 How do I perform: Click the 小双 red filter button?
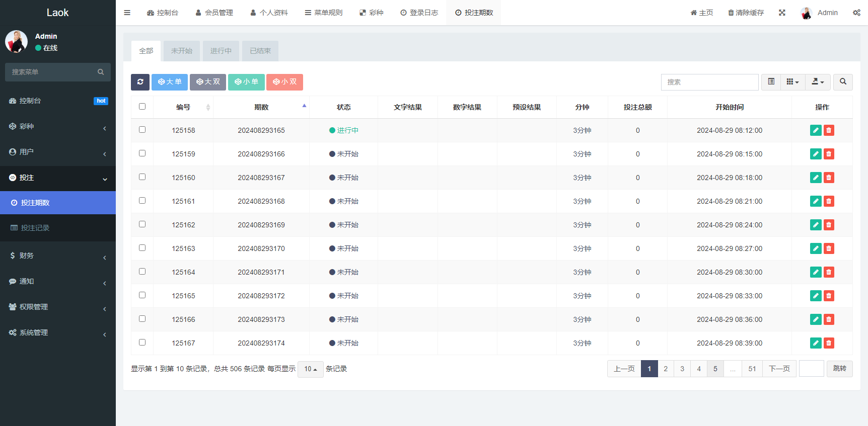click(284, 82)
